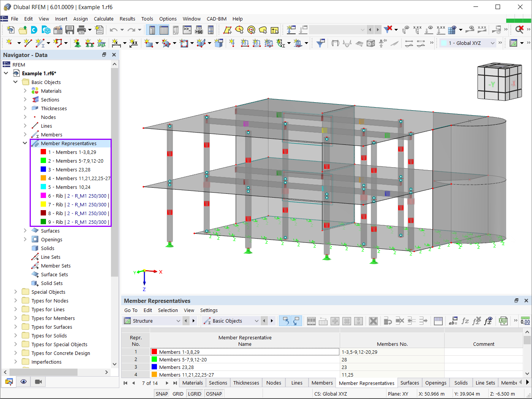Toggle the table panel toolbar button

click(164, 30)
